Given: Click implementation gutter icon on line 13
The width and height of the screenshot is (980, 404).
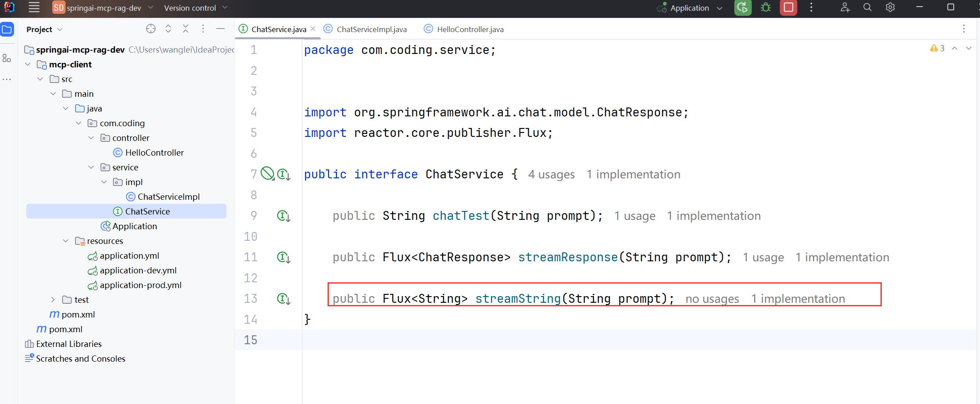Looking at the screenshot, I should pyautogui.click(x=283, y=299).
